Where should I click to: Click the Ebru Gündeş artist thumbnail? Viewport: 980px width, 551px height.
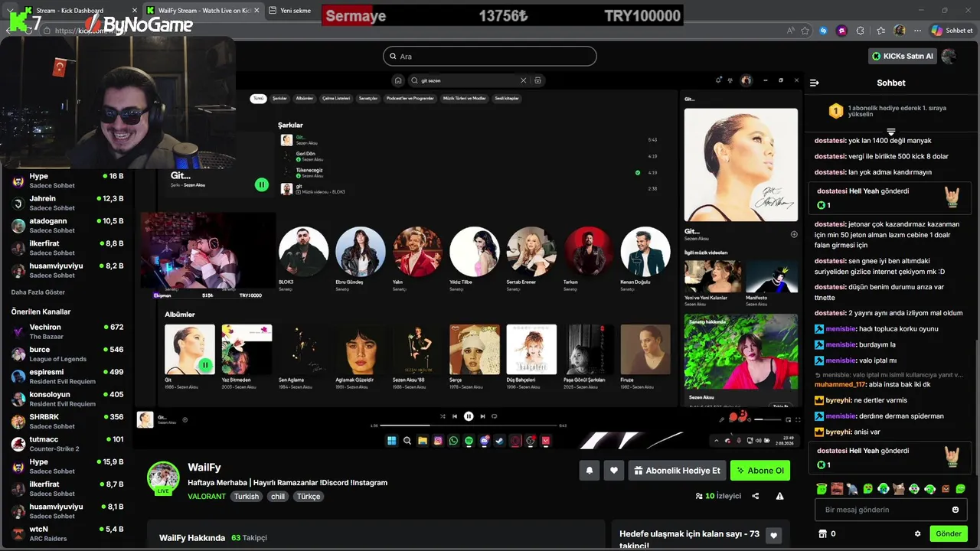pos(361,251)
